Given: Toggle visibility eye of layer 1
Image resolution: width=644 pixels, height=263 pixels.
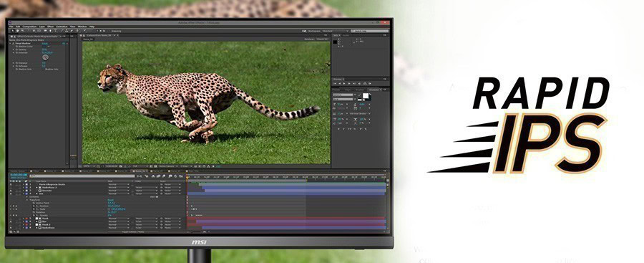Looking at the screenshot, I should (x=11, y=184).
